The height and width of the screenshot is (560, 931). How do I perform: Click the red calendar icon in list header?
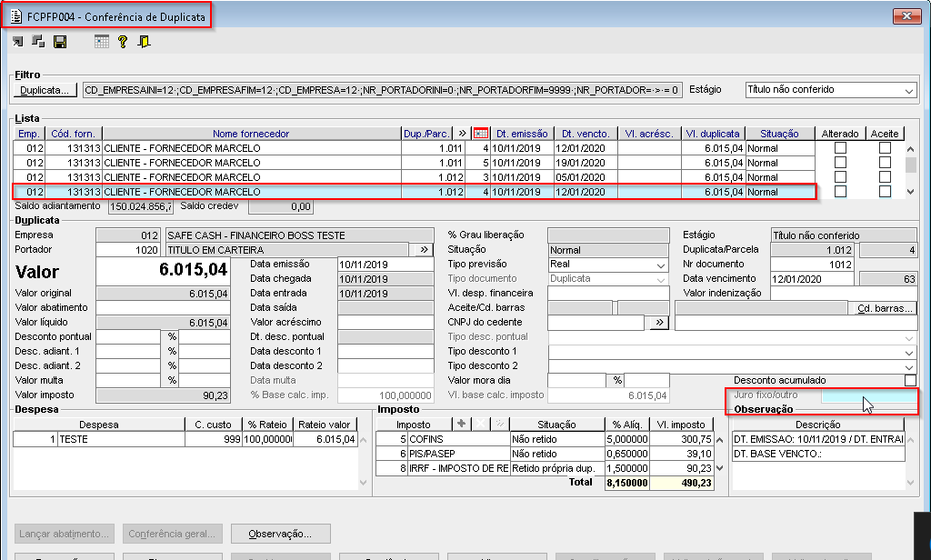(482, 134)
